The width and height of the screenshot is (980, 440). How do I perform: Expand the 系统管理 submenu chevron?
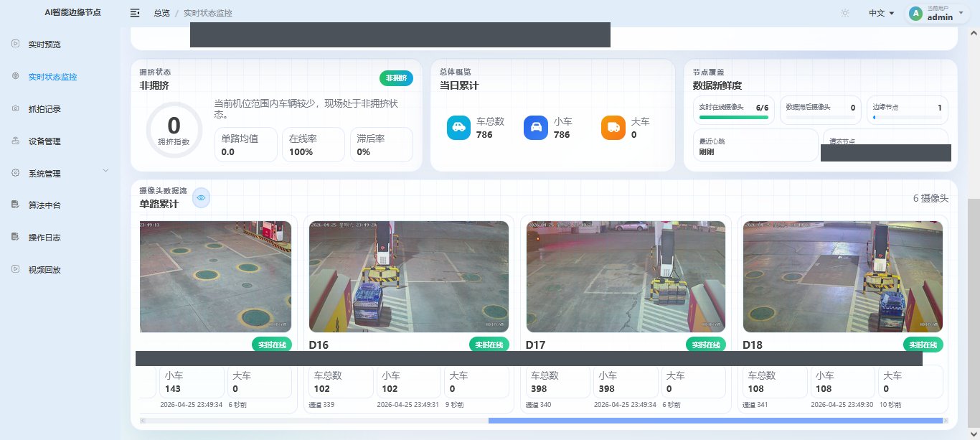106,171
